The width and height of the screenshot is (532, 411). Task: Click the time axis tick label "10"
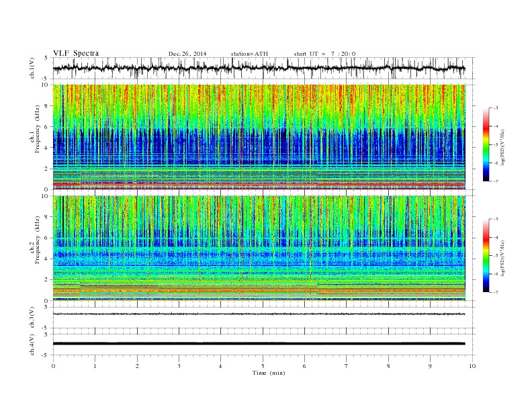coord(472,366)
